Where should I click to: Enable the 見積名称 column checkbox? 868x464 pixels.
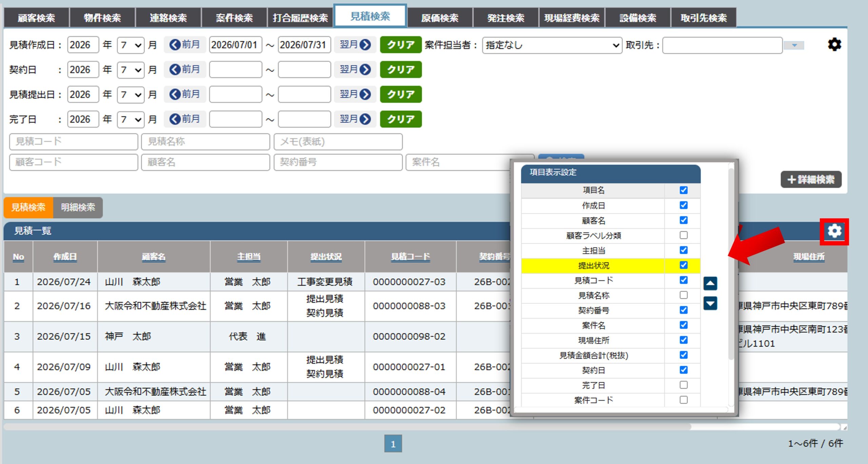pos(684,295)
